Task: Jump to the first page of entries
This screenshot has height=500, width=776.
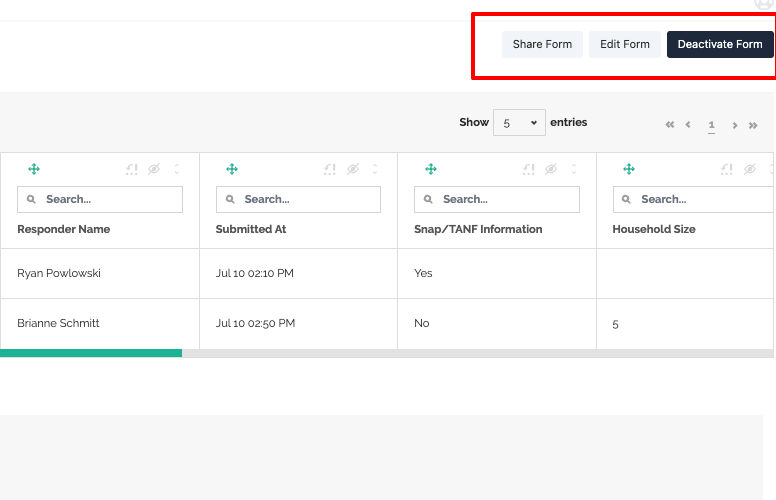Action: (x=670, y=125)
